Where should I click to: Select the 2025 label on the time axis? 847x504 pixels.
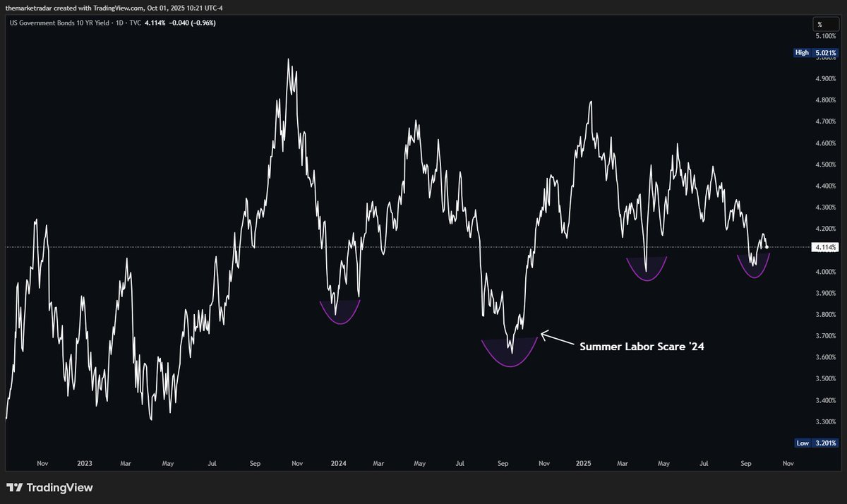[x=582, y=464]
